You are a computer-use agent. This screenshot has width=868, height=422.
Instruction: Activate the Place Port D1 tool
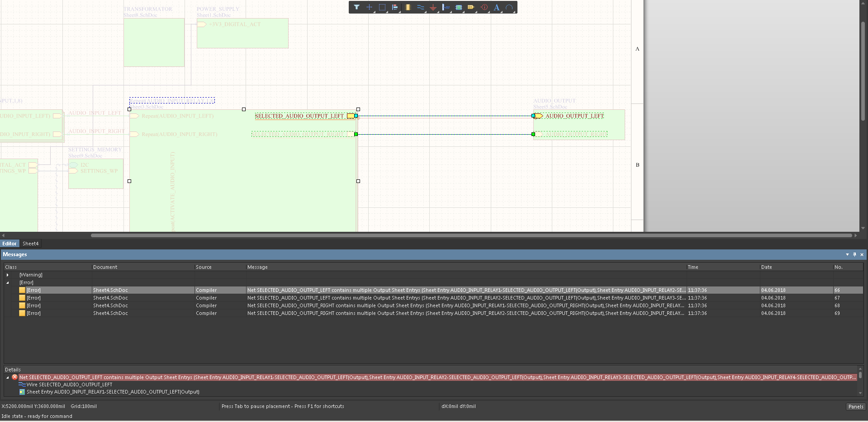471,7
